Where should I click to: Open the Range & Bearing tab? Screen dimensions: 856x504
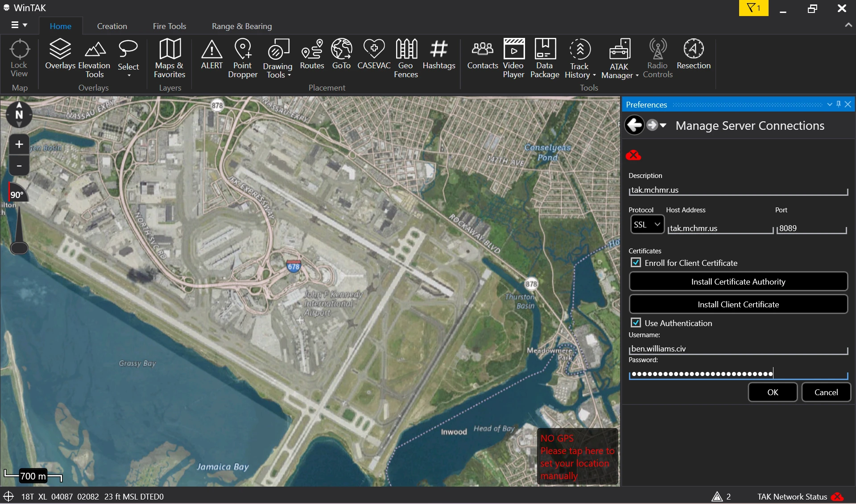(x=242, y=26)
